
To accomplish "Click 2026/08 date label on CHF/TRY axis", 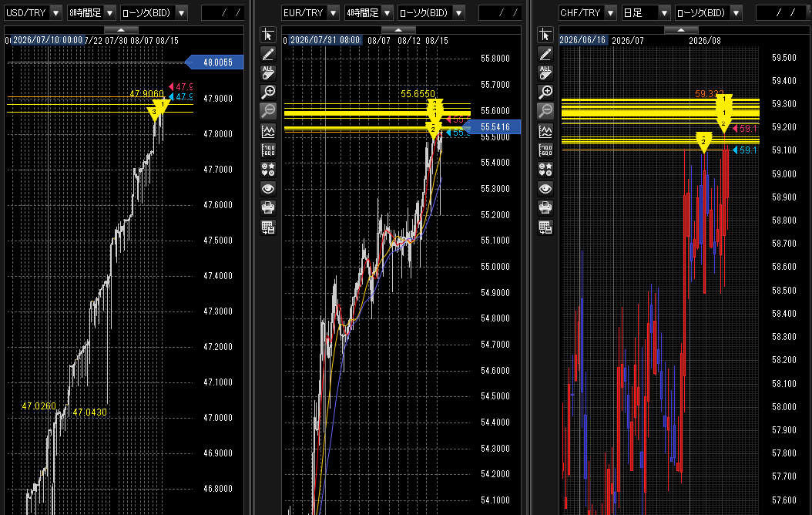I will [705, 40].
